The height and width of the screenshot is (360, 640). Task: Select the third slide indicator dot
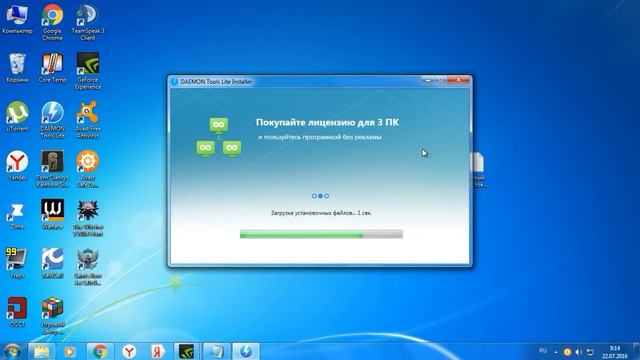click(x=327, y=196)
